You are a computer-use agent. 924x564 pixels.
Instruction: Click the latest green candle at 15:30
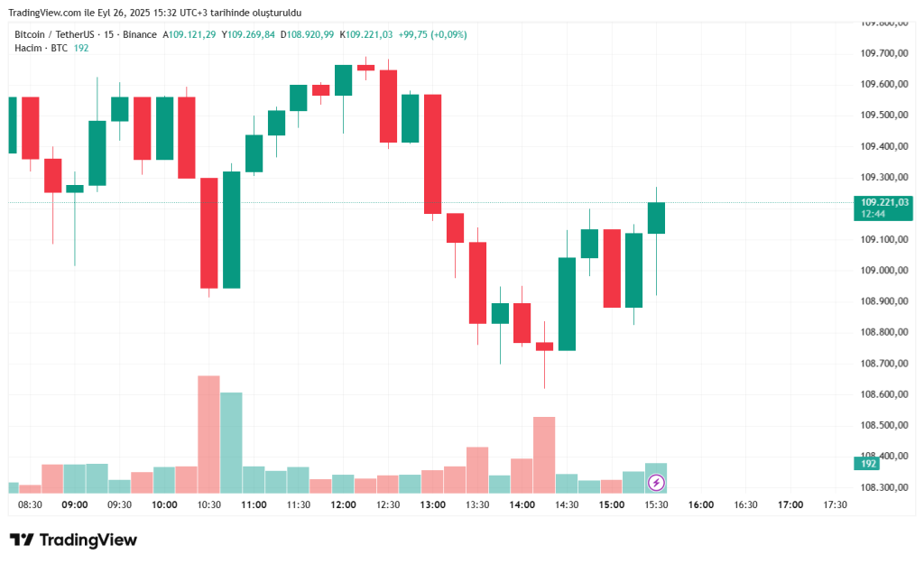[656, 217]
